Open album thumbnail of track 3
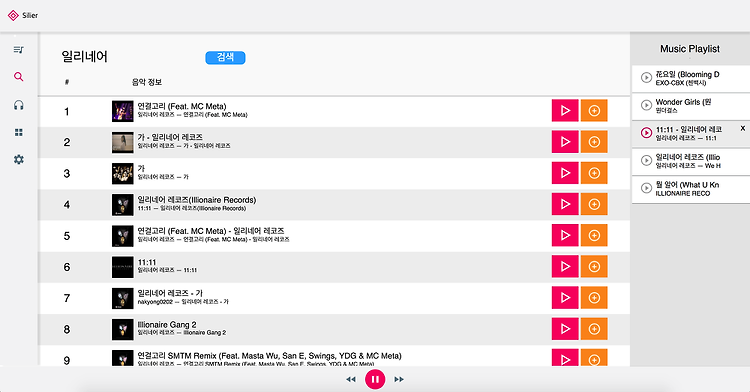Viewport: 750px width, 392px height. tap(122, 174)
